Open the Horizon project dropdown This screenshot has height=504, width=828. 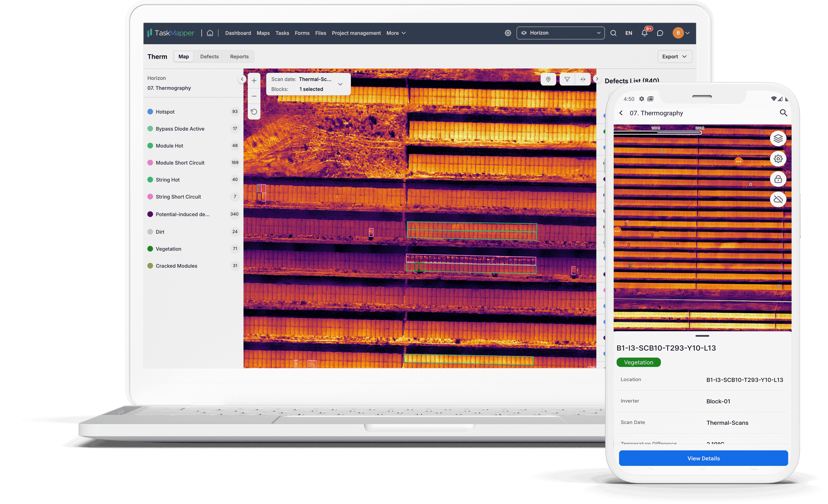coord(560,33)
